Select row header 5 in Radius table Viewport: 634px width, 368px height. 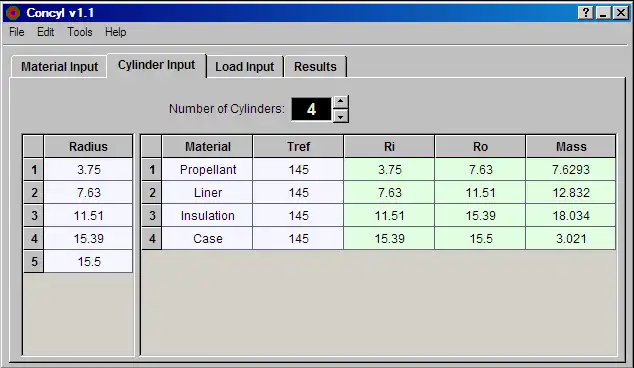point(34,262)
